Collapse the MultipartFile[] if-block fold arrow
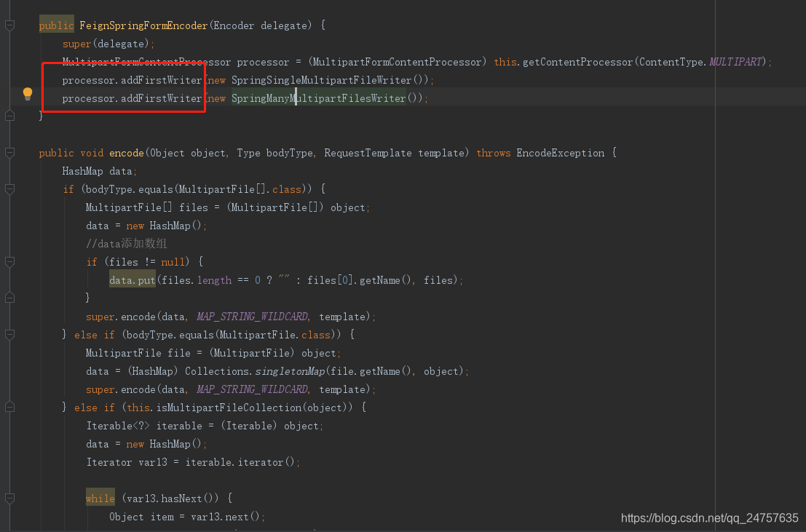This screenshot has height=532, width=806. pyautogui.click(x=9, y=188)
